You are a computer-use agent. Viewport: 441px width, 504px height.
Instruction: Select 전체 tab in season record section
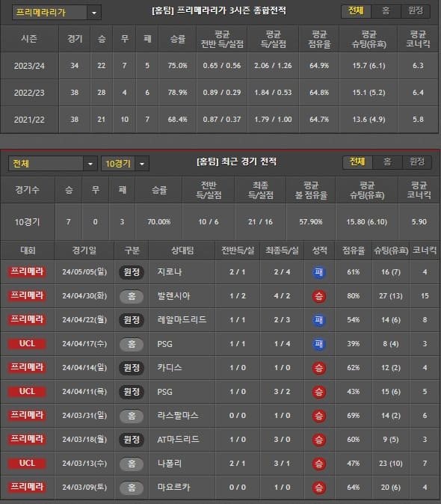(x=356, y=11)
